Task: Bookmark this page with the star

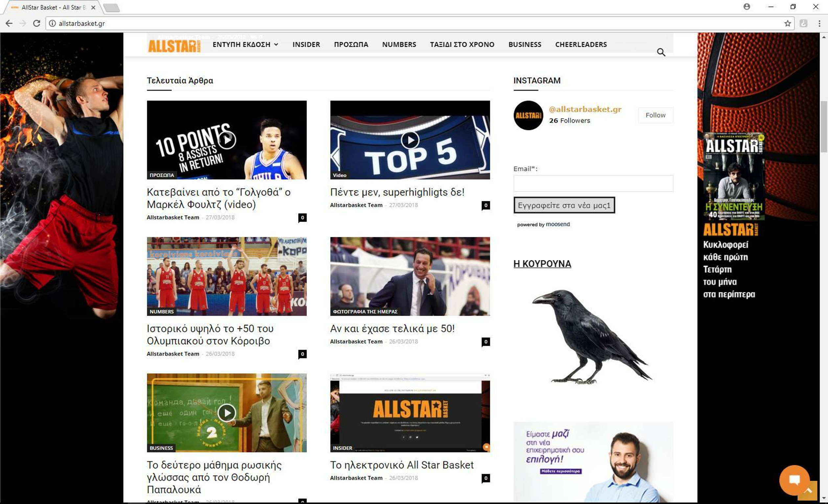Action: (787, 23)
